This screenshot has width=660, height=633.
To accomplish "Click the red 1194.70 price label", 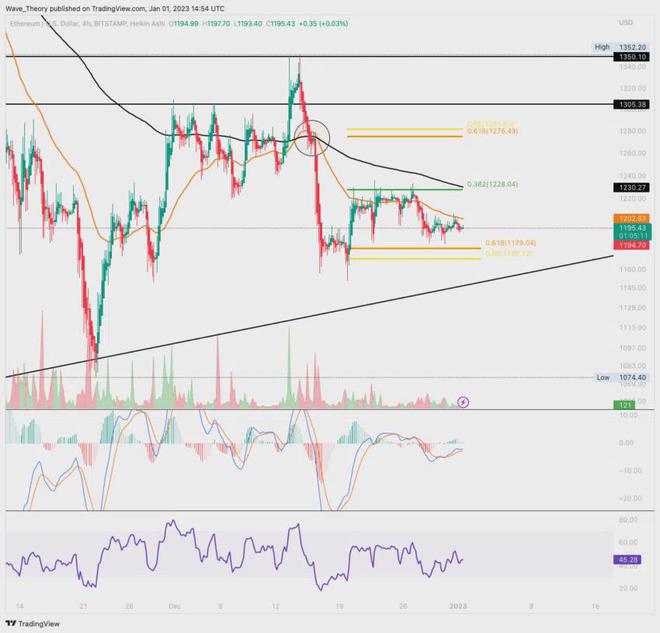I will (x=632, y=245).
